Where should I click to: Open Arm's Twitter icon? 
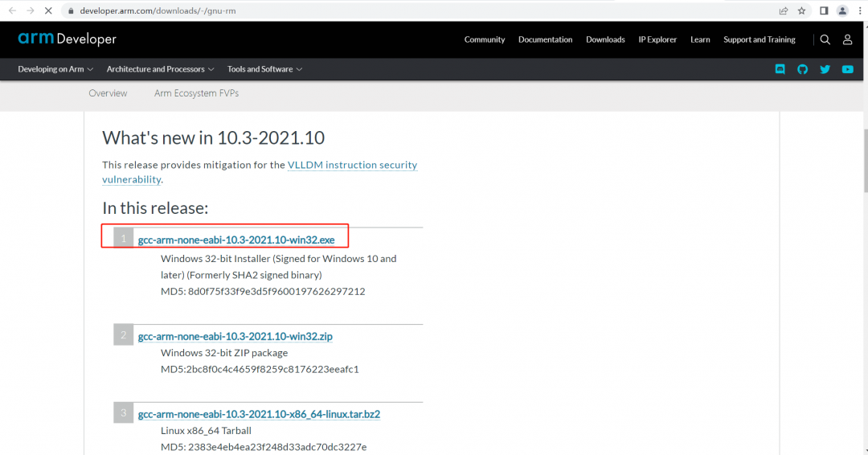[825, 69]
